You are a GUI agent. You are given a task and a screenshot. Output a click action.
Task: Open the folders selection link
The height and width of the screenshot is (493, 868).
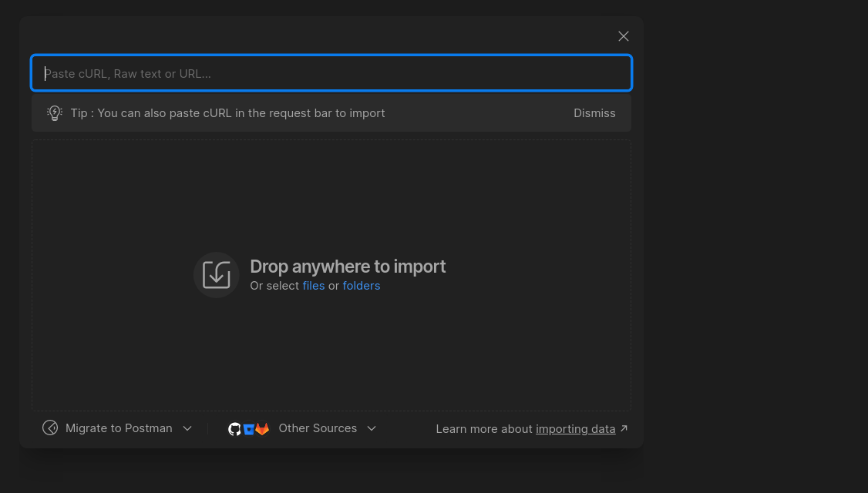[x=361, y=286]
